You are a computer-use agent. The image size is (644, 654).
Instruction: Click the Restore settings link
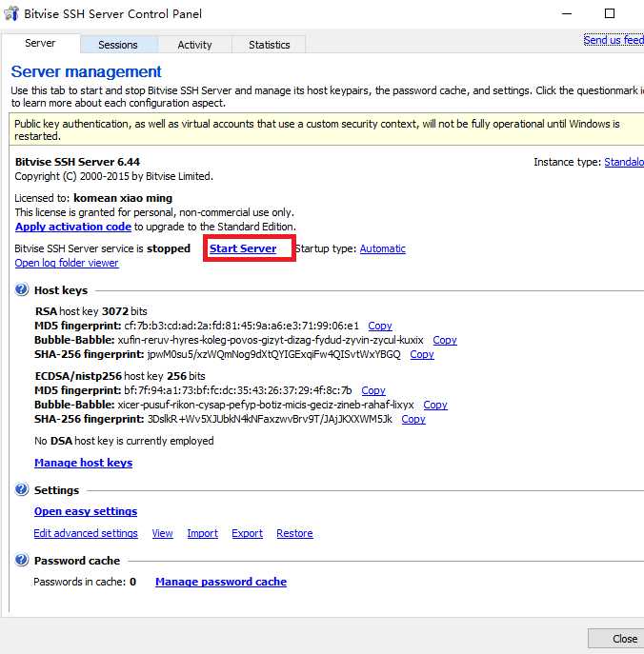click(294, 533)
